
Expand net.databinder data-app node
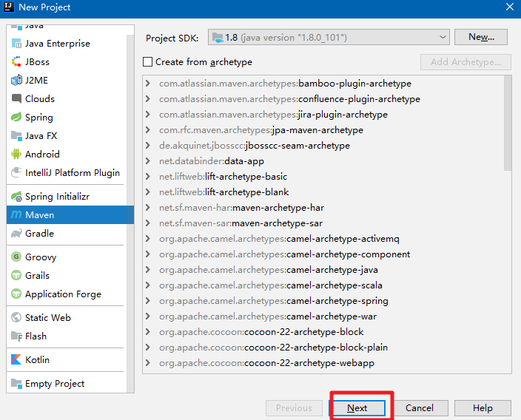click(148, 161)
